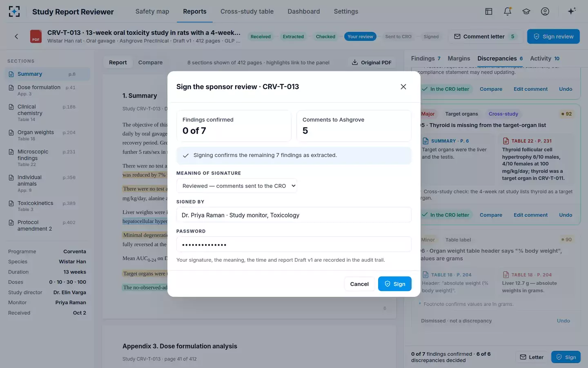Open the user account icon

pos(545,11)
